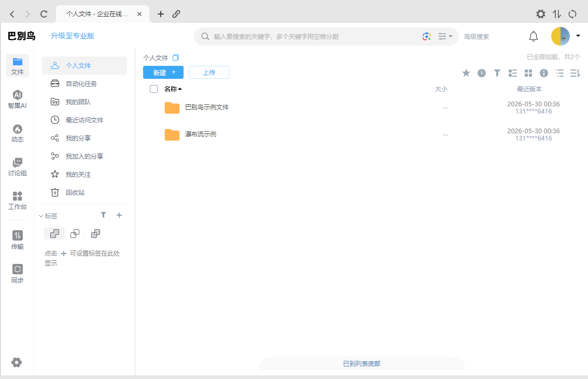Reload the page with refresh button

(44, 14)
